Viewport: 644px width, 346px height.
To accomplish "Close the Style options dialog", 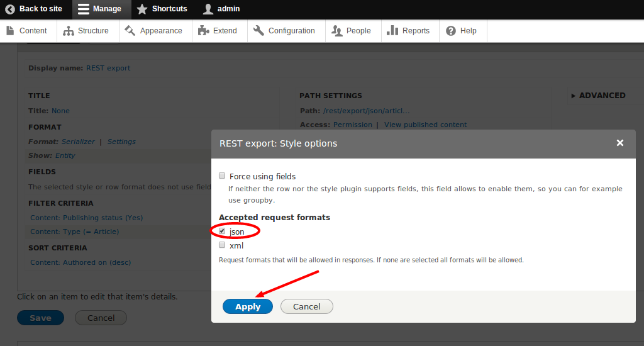I will (x=620, y=143).
